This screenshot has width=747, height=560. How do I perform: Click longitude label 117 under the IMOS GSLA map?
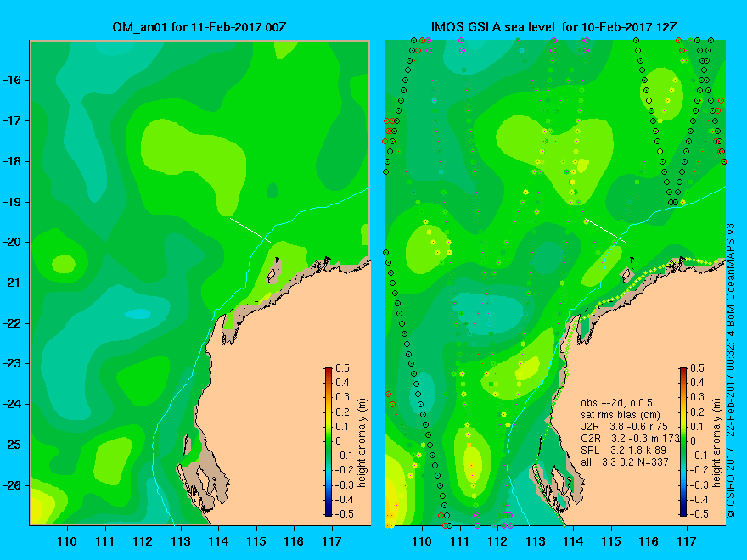687,541
